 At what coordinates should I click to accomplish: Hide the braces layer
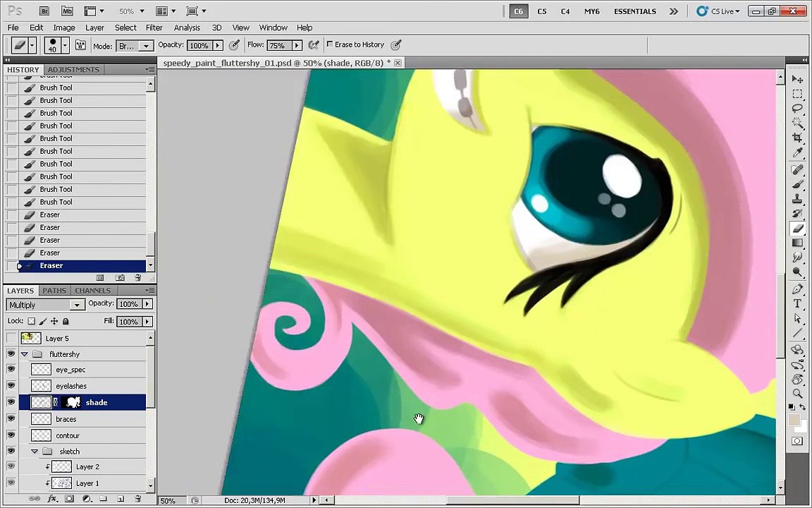pos(11,419)
